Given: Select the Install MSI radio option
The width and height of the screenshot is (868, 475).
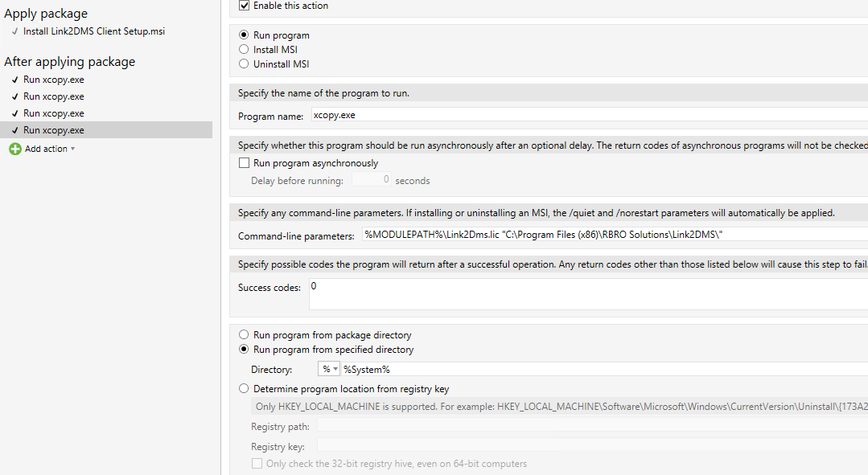Looking at the screenshot, I should pyautogui.click(x=244, y=49).
